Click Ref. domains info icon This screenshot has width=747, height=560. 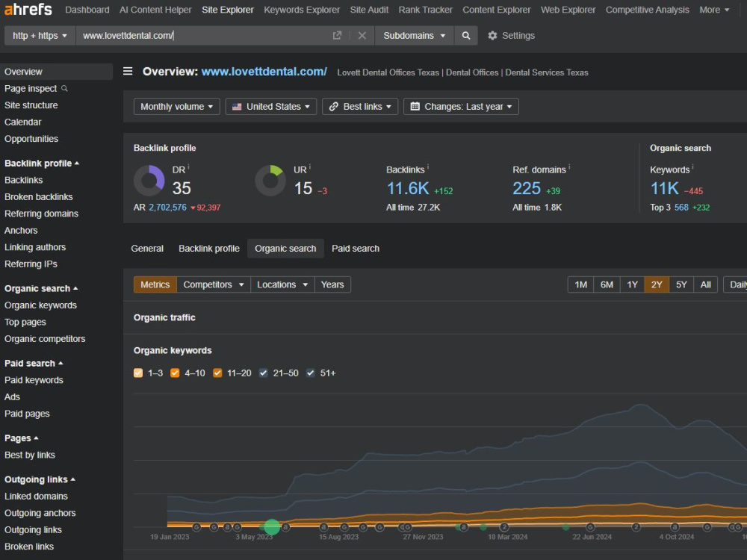[x=569, y=167]
